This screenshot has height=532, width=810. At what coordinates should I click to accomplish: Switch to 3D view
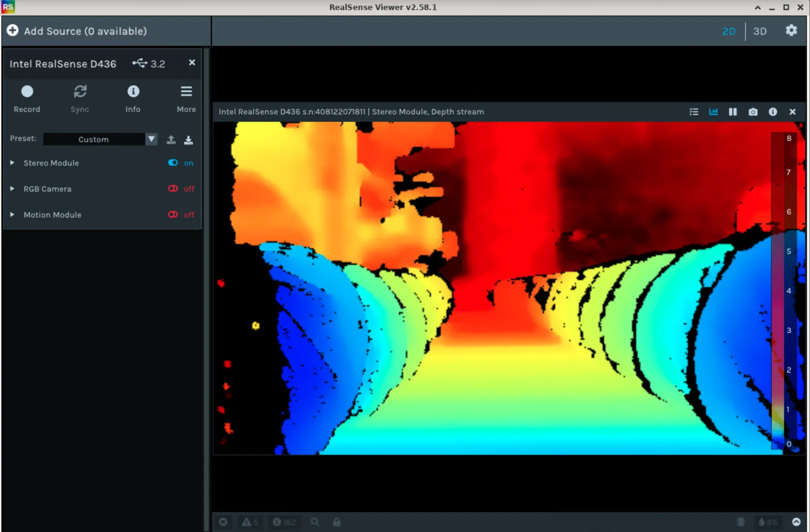(760, 31)
